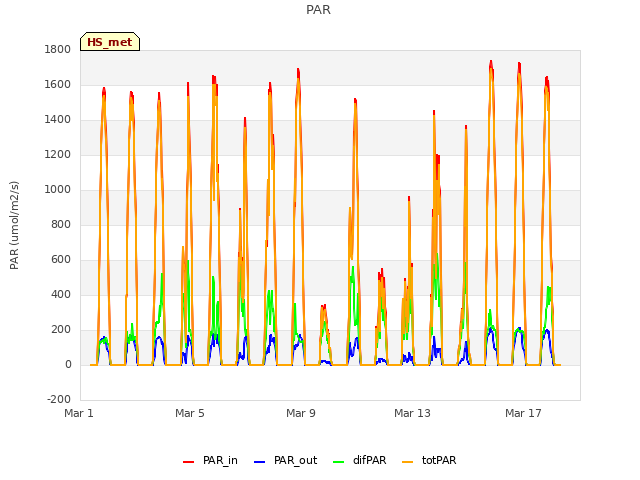Click the orange totPAR legend swatch

407,462
